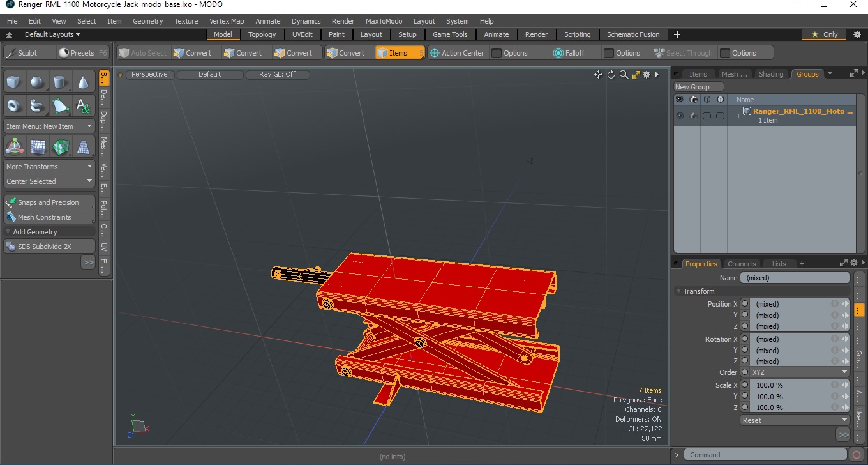Click SDS Subdivide 2X button
The height and width of the screenshot is (465, 868).
[49, 247]
